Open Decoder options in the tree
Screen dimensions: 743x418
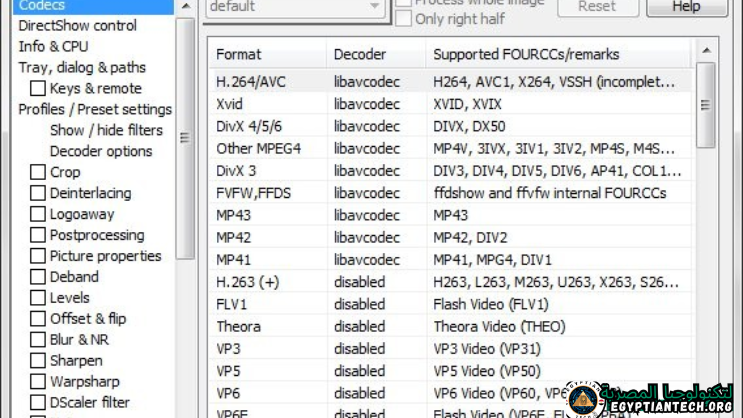tap(101, 151)
